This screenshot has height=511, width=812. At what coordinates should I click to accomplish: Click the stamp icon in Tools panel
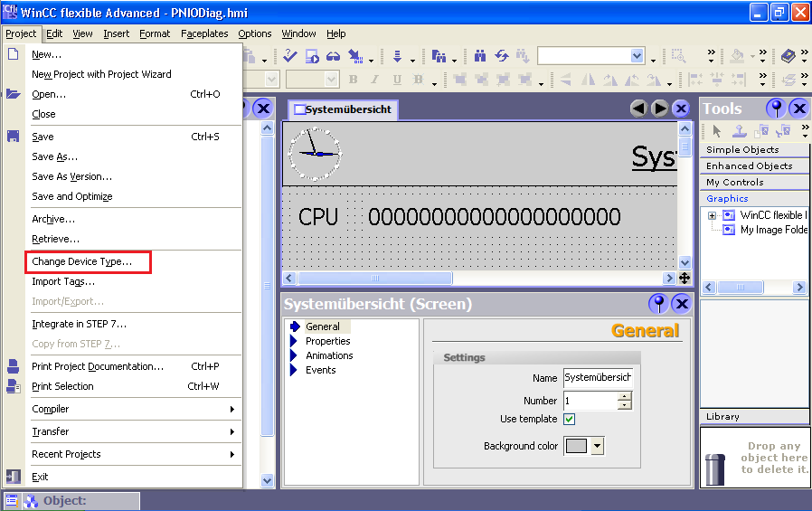click(739, 131)
